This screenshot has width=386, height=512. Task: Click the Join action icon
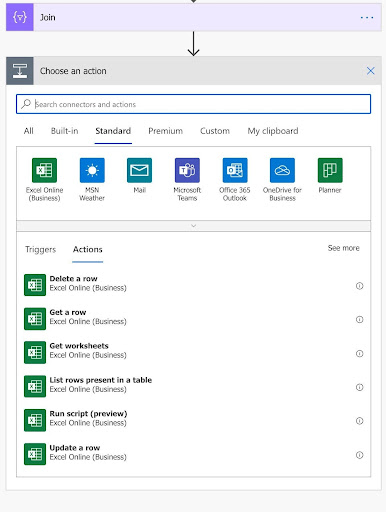20,17
